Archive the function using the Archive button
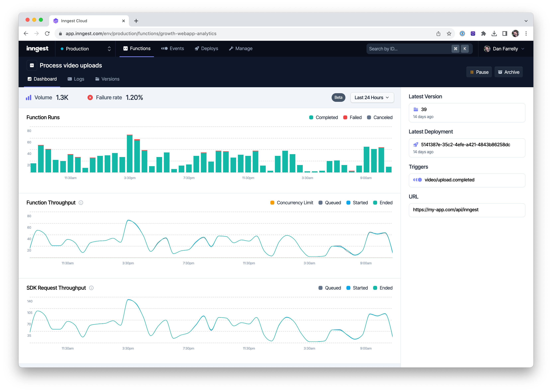This screenshot has height=392, width=552. pos(508,72)
